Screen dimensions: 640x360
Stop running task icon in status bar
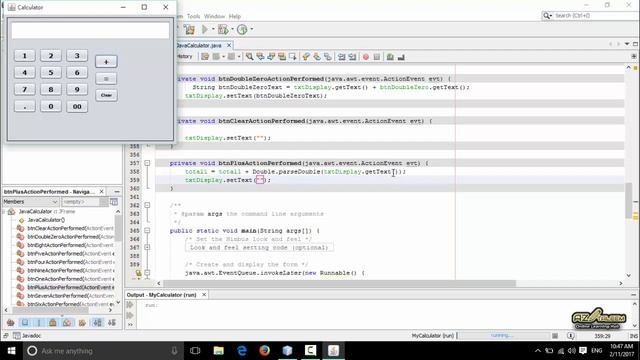(555, 336)
